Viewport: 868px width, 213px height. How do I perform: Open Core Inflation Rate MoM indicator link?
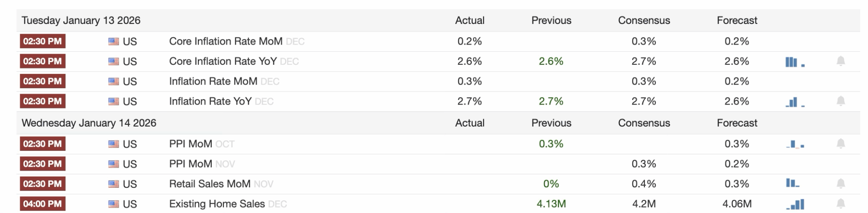point(225,41)
